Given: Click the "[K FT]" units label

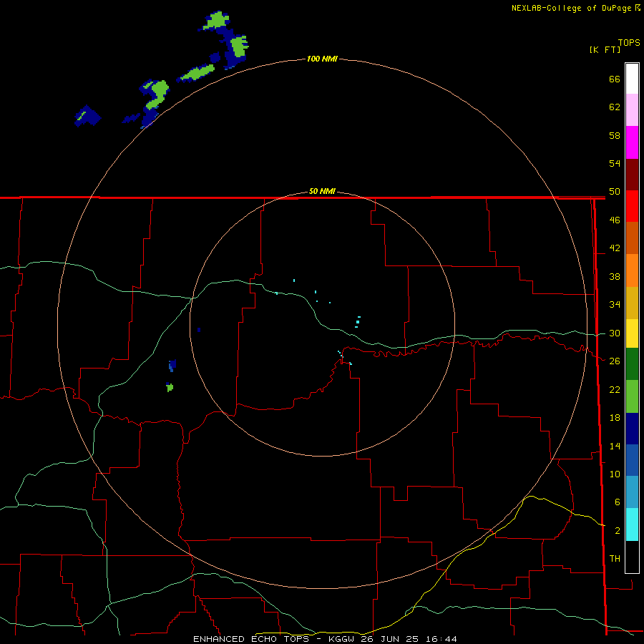Looking at the screenshot, I should point(605,49).
